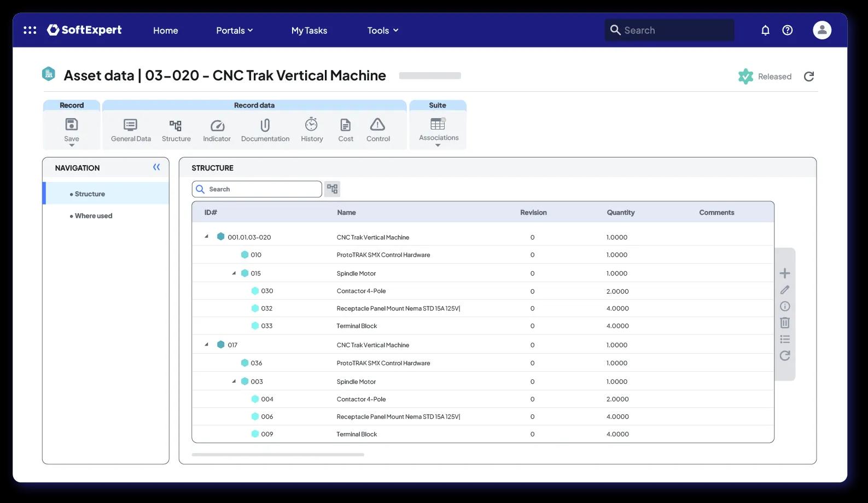Screen dimensions: 868x503
Task: Select row 009 Terminal Block
Action: coord(483,434)
